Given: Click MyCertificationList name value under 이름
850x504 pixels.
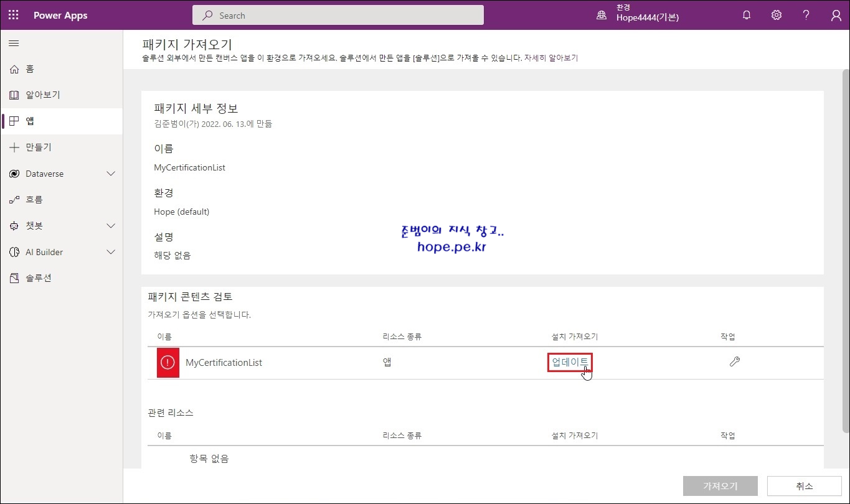Looking at the screenshot, I should 189,167.
